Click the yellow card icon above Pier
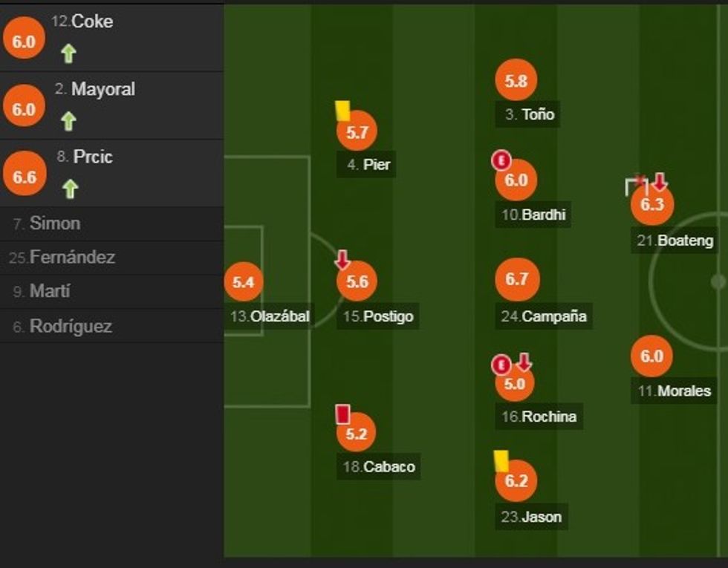 point(342,111)
